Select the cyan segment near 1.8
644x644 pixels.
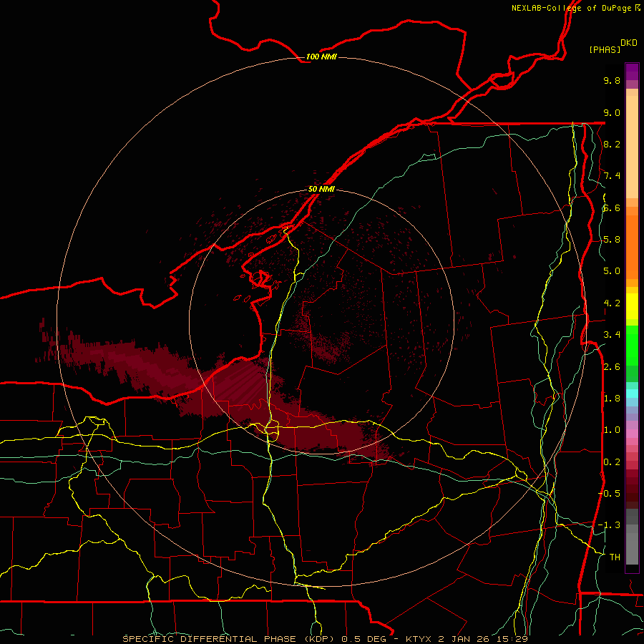point(632,394)
